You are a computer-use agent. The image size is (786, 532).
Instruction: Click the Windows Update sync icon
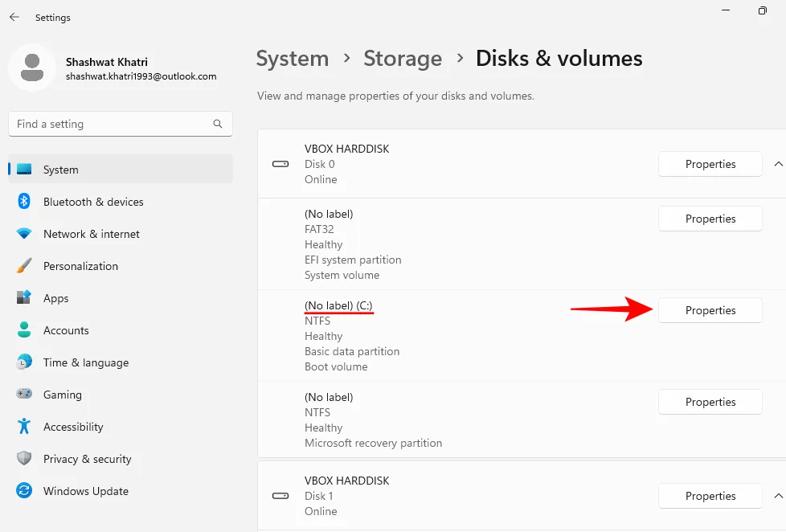point(24,490)
